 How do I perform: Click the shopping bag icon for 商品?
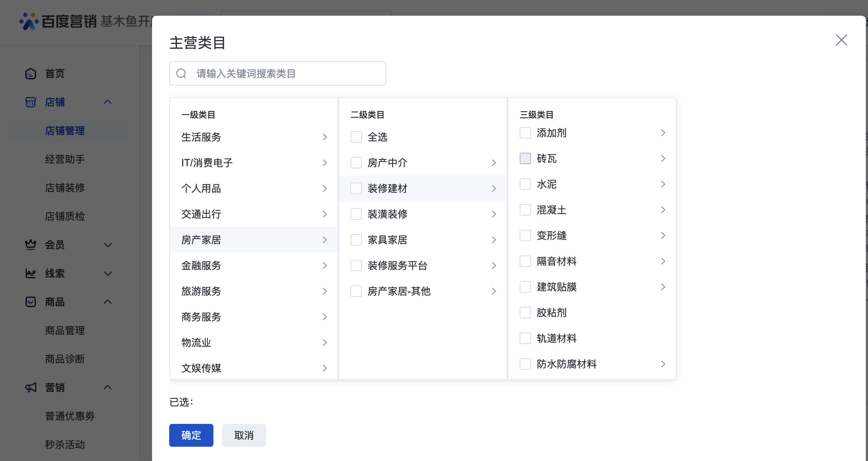pyautogui.click(x=31, y=302)
